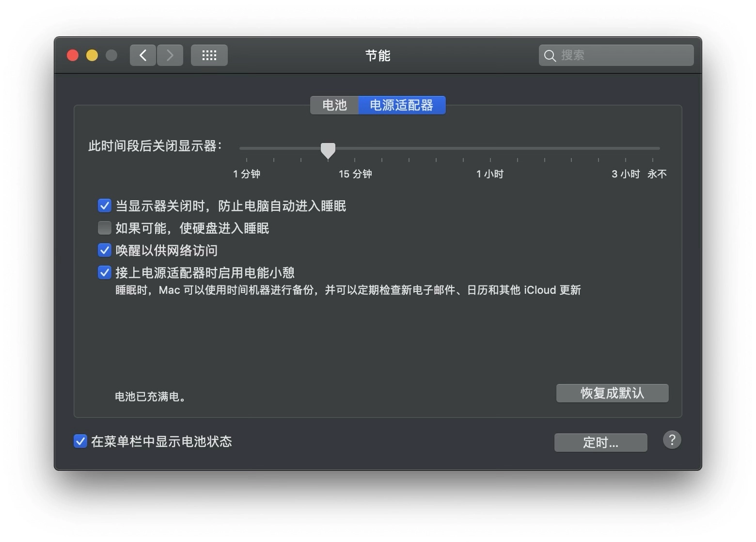756x542 pixels.
Task: Open help with the question mark button
Action: click(672, 440)
